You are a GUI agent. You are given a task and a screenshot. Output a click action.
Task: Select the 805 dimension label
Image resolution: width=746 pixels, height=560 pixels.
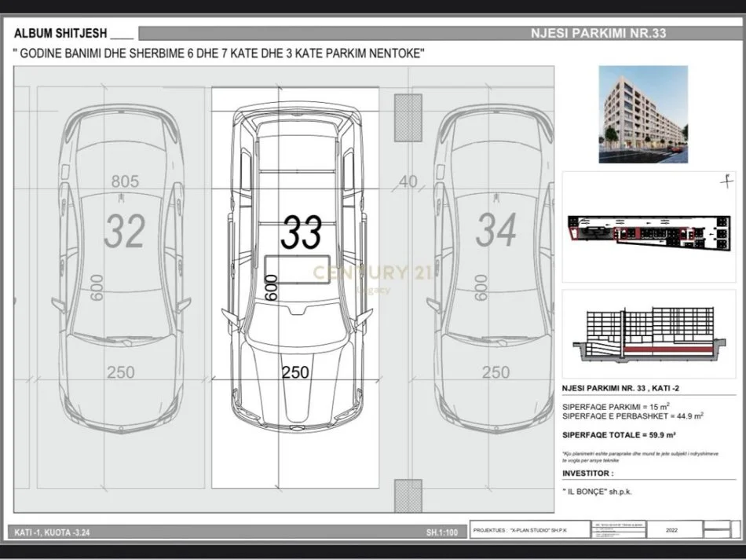(x=125, y=182)
